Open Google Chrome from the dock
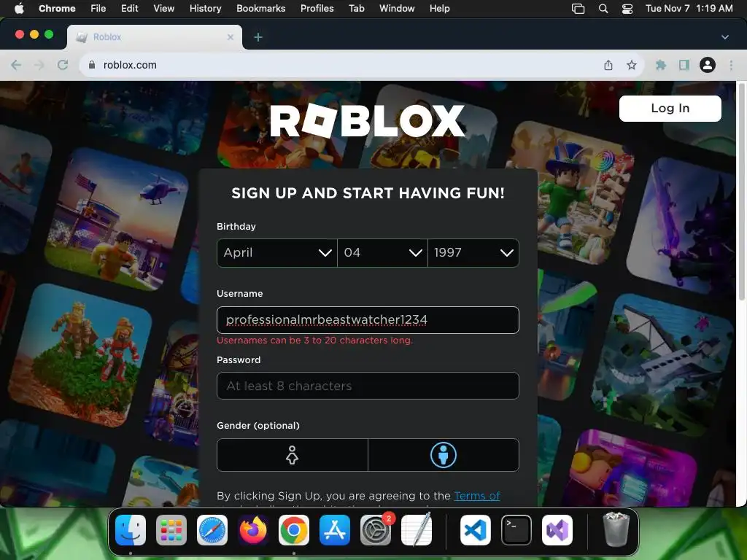The width and height of the screenshot is (747, 560). coord(294,530)
